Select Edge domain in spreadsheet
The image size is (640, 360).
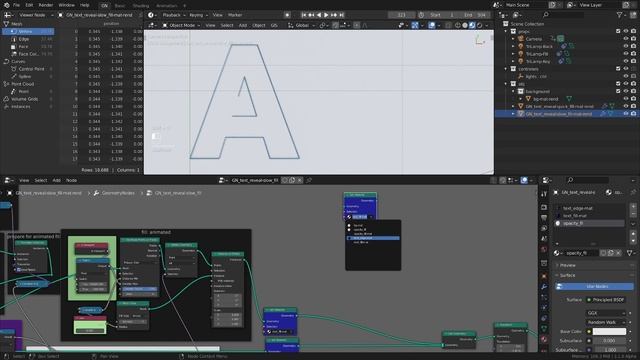29,39
